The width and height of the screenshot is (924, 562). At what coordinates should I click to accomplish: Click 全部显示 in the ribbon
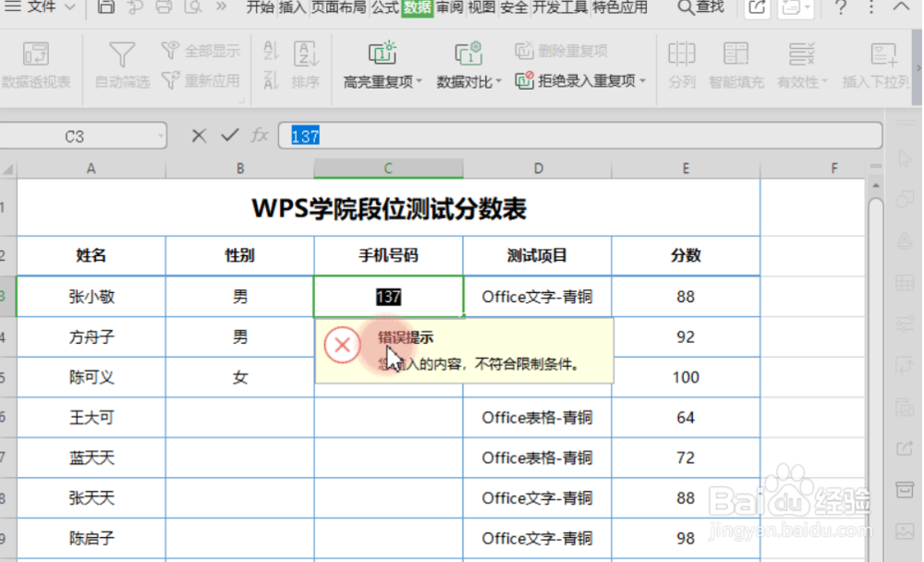pyautogui.click(x=201, y=51)
